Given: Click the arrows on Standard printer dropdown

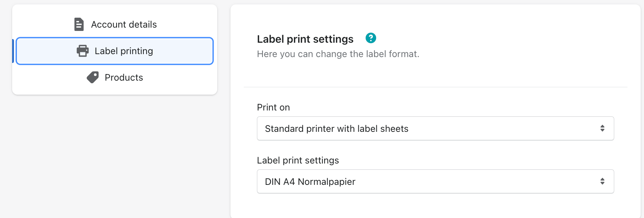Looking at the screenshot, I should tap(602, 128).
